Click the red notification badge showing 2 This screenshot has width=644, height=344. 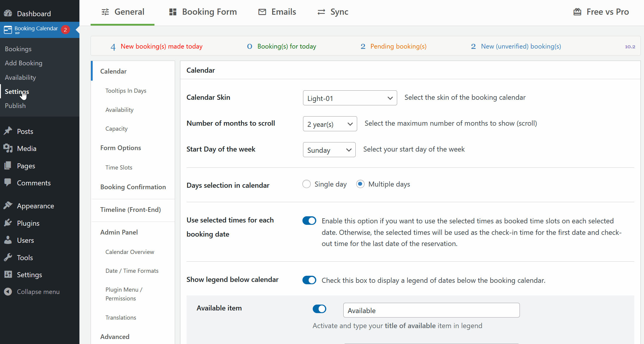click(65, 30)
